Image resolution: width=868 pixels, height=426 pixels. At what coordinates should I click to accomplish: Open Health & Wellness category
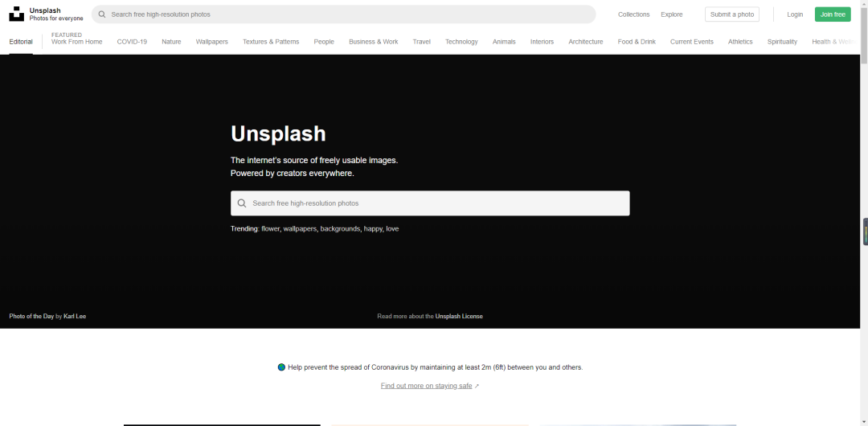[835, 42]
